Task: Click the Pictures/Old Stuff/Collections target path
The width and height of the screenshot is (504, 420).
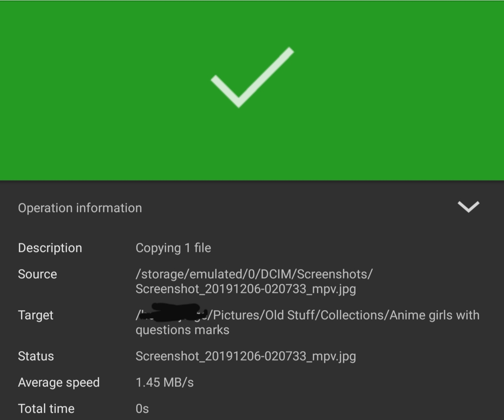Action: [x=345, y=315]
